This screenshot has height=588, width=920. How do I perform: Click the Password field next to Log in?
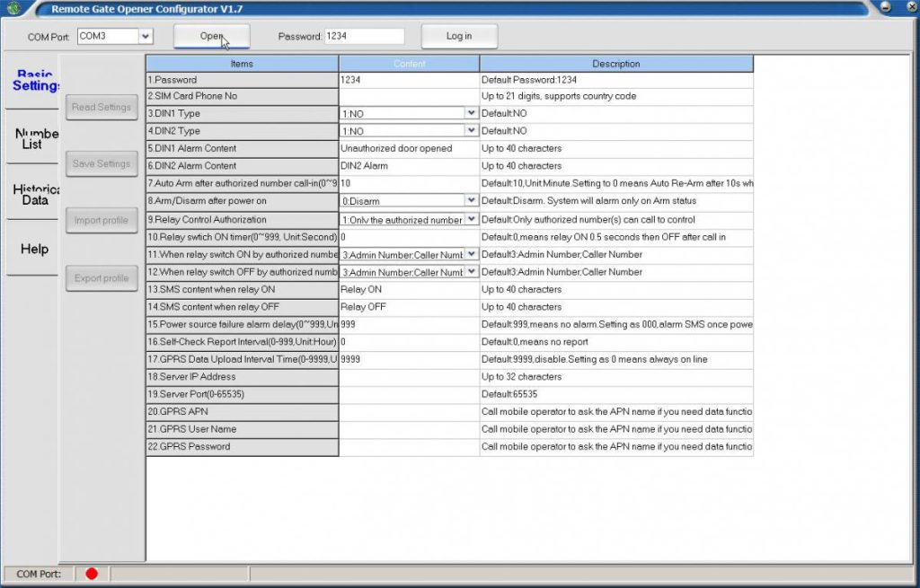click(364, 36)
